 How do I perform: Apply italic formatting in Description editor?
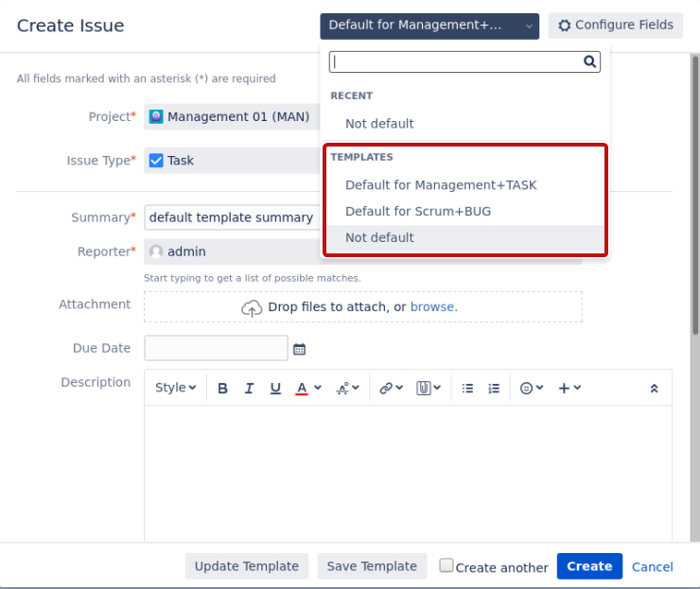(x=249, y=388)
